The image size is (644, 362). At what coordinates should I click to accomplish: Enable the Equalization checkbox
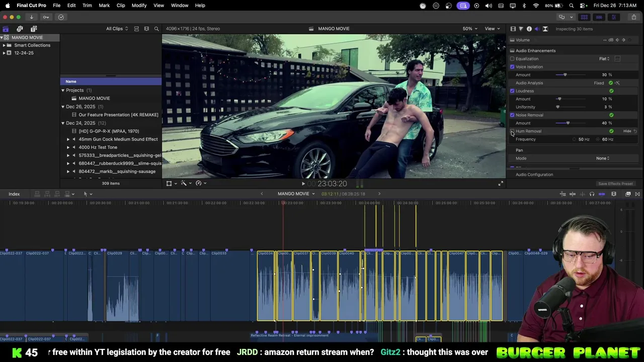(x=512, y=59)
